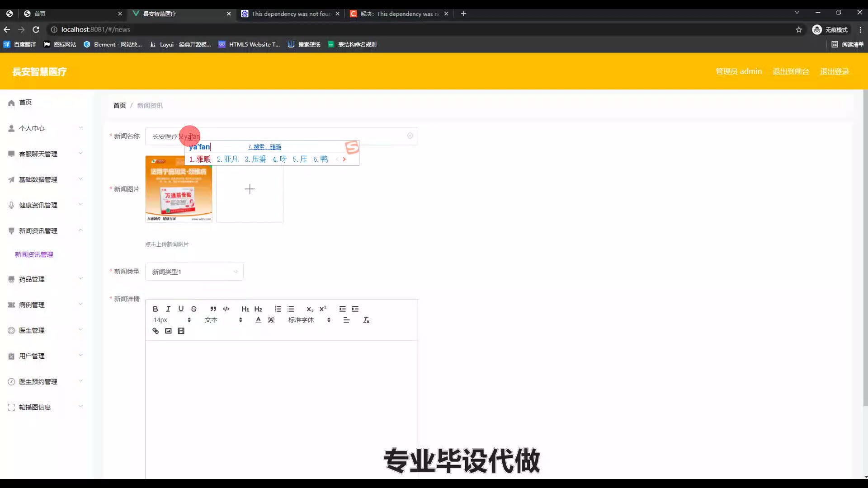The image size is (868, 488).
Task: Toggle bold formatting in the editor
Action: pyautogui.click(x=155, y=309)
